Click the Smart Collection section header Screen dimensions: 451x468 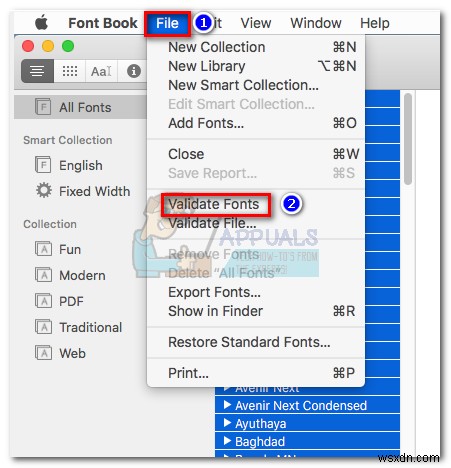click(68, 140)
